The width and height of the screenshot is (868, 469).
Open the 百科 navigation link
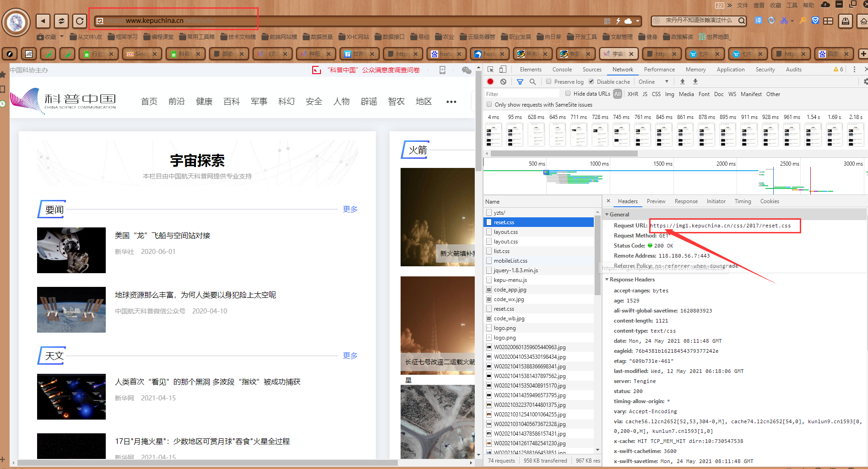point(231,102)
